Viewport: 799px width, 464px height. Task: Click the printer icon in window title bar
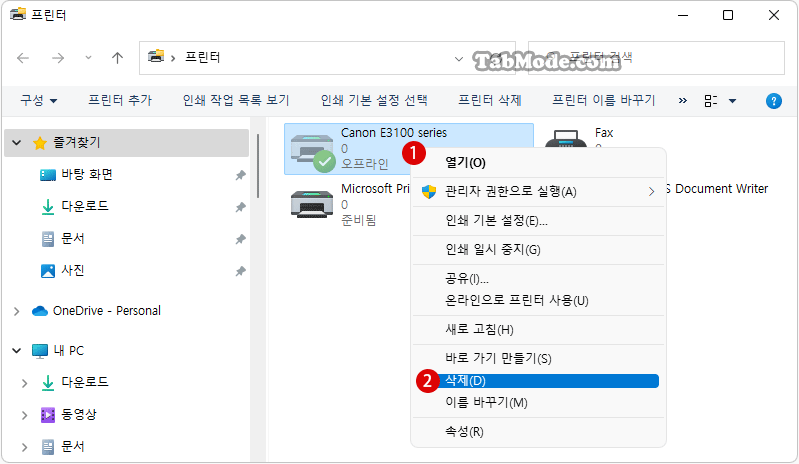tap(18, 14)
